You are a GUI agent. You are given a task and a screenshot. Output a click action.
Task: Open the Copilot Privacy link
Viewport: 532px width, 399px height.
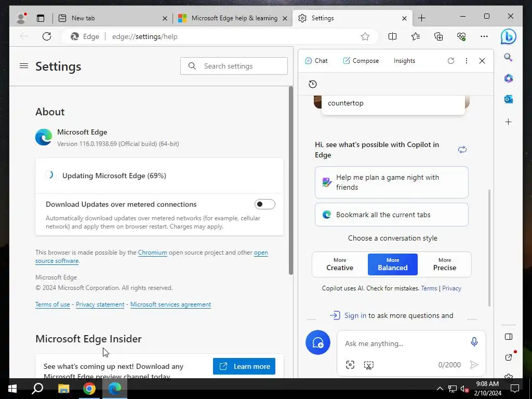[451, 288]
